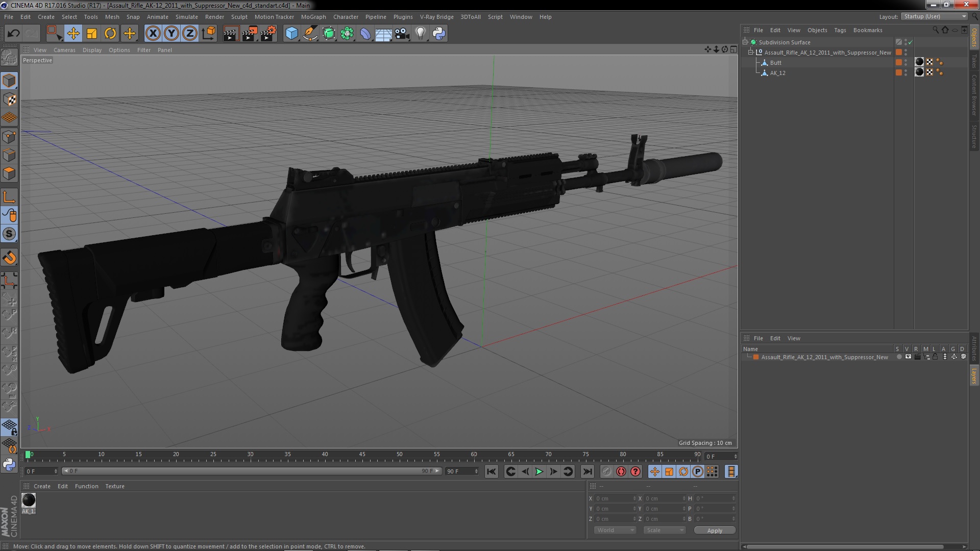The width and height of the screenshot is (980, 551).
Task: Click the Light object icon
Action: coord(420,34)
